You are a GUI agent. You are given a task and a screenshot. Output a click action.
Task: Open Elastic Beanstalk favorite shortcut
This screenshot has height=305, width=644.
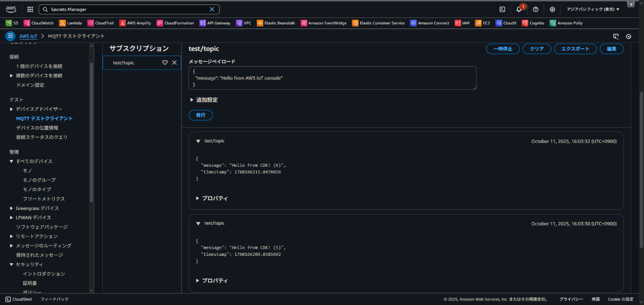pos(276,23)
